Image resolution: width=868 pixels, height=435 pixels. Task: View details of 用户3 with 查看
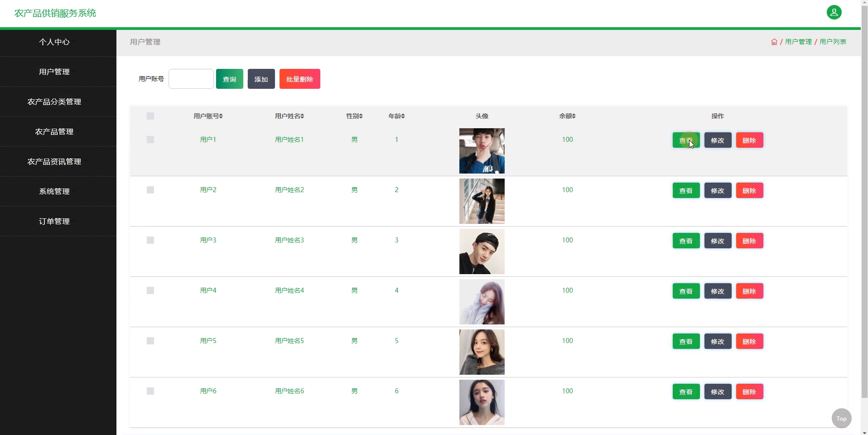point(686,241)
